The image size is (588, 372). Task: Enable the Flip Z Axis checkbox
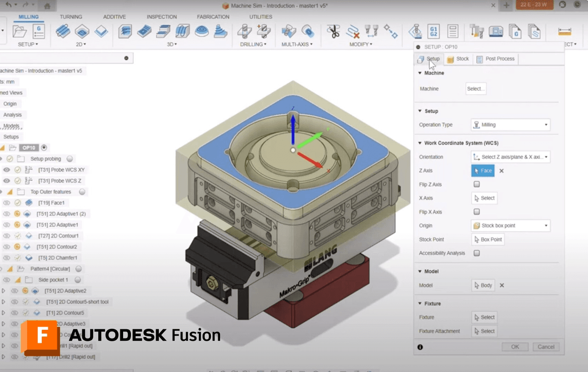[x=477, y=184]
